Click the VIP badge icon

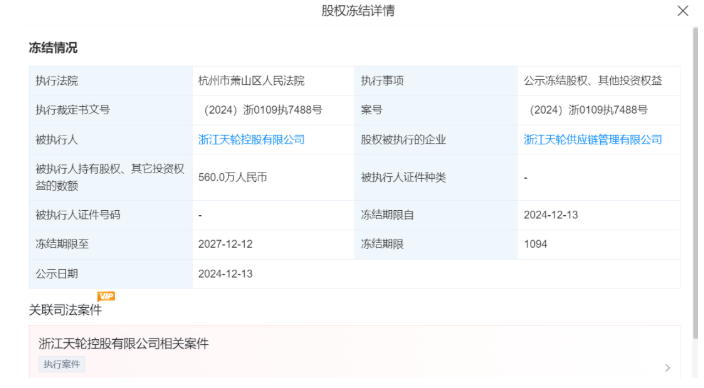coord(106,296)
